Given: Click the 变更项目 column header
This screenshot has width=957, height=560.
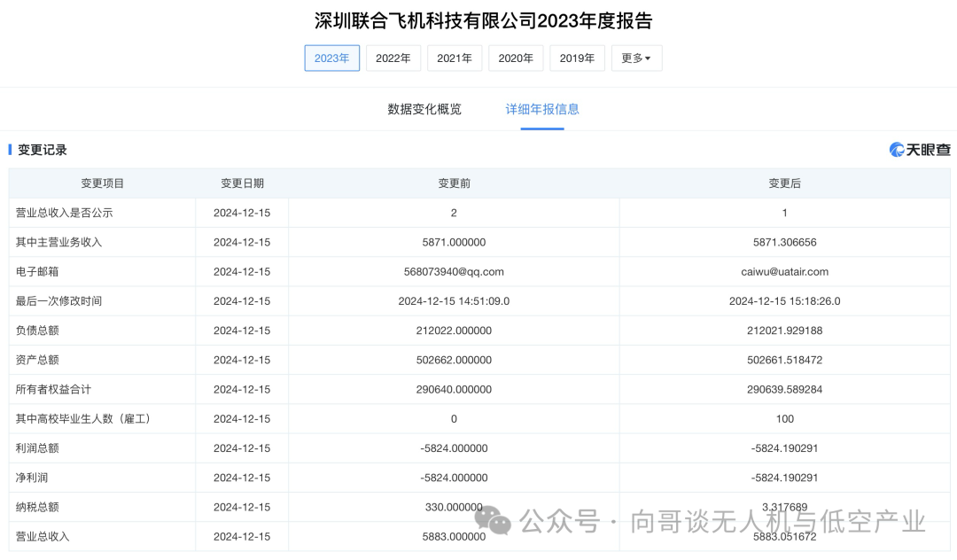Looking at the screenshot, I should pyautogui.click(x=101, y=183).
